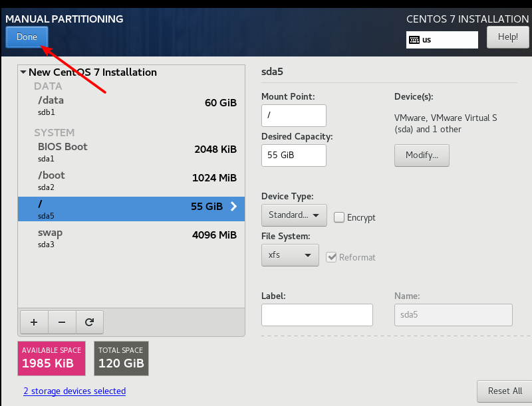Click the arrow chevron on the sda5 row
The image size is (532, 406).
pos(234,207)
